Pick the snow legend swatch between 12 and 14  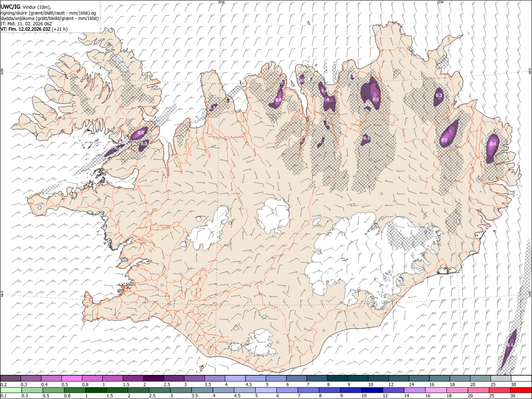coord(398,378)
